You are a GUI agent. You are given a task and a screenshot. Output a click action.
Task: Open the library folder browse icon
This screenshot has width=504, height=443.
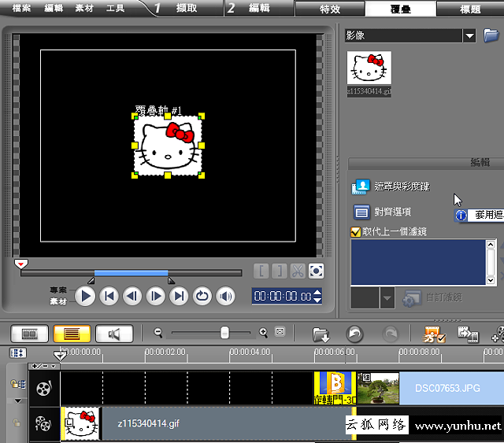[x=491, y=35]
